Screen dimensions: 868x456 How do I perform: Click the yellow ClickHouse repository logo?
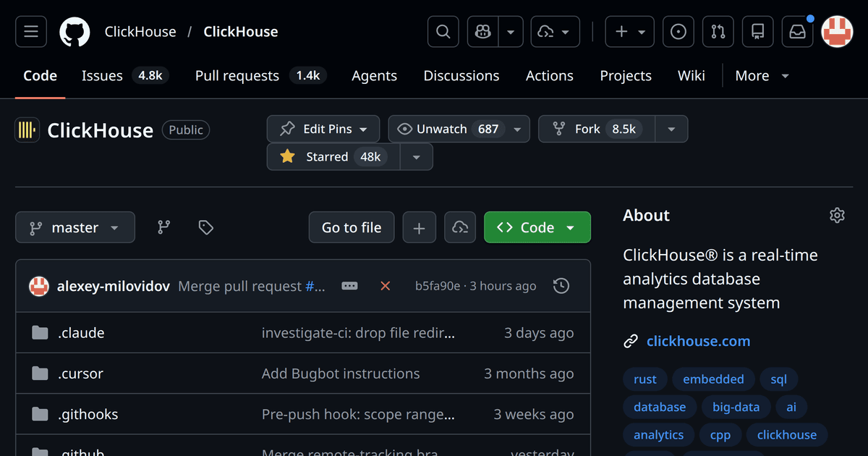[x=27, y=130]
